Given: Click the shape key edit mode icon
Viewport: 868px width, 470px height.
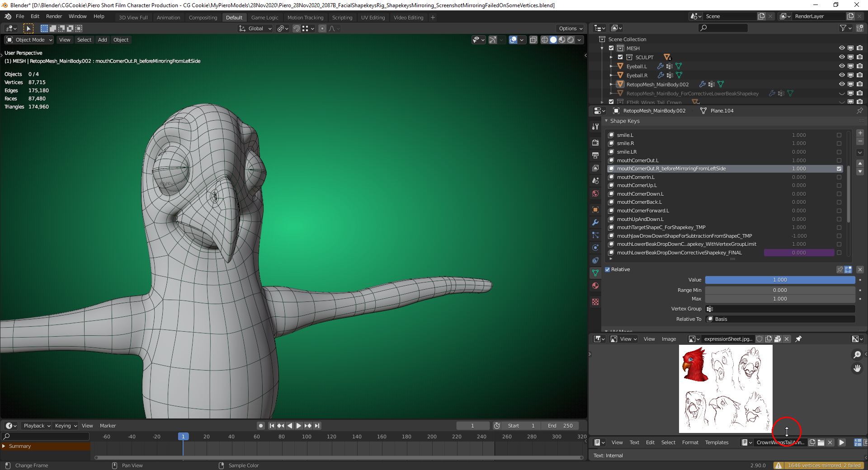Looking at the screenshot, I should click(x=848, y=269).
